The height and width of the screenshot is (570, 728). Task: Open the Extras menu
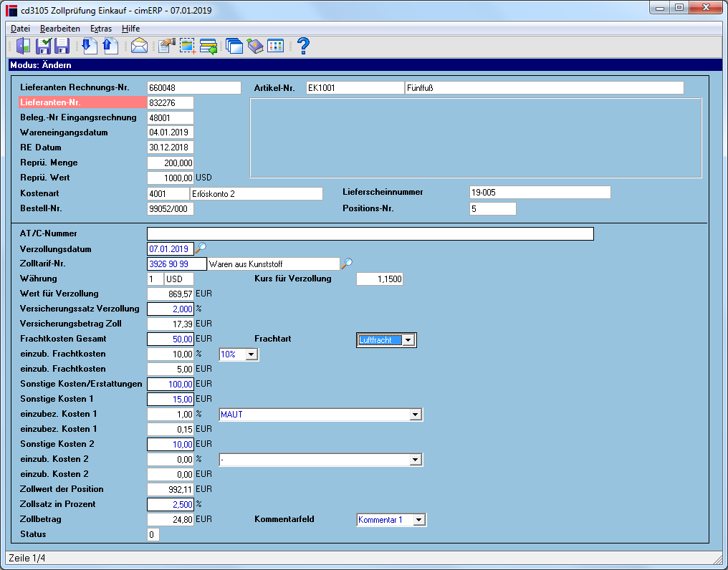(x=101, y=29)
